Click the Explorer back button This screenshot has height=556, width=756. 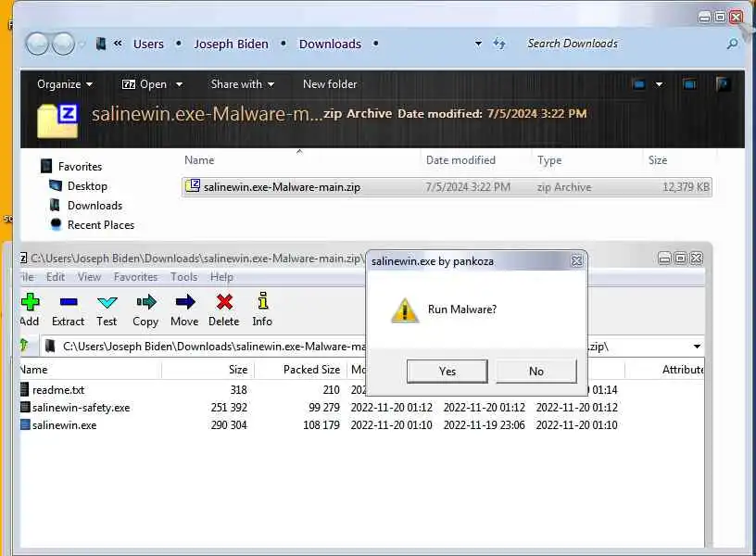[38, 44]
